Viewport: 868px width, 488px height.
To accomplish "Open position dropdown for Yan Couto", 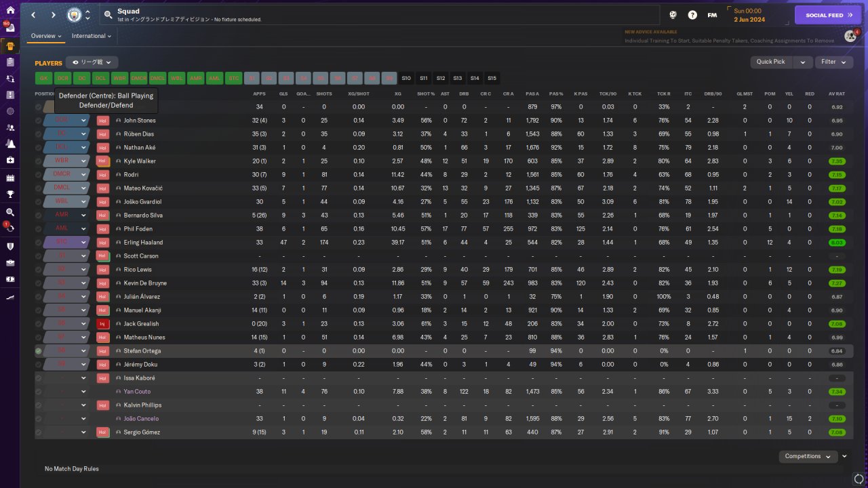I will click(x=83, y=392).
